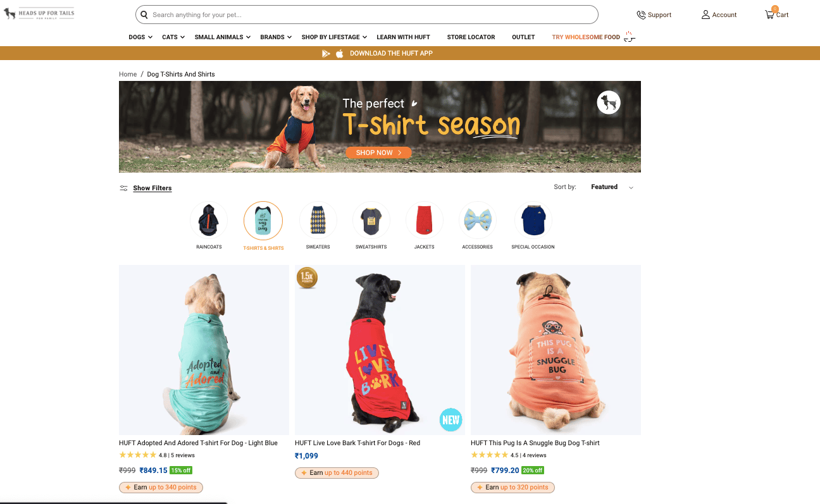Viewport: 820px width, 504px height.
Task: Open the Outlet menu item
Action: click(x=523, y=37)
